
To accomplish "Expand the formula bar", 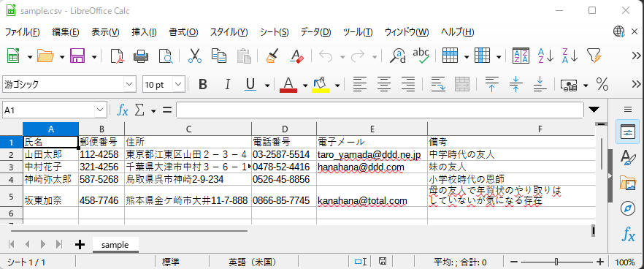I will coord(594,110).
